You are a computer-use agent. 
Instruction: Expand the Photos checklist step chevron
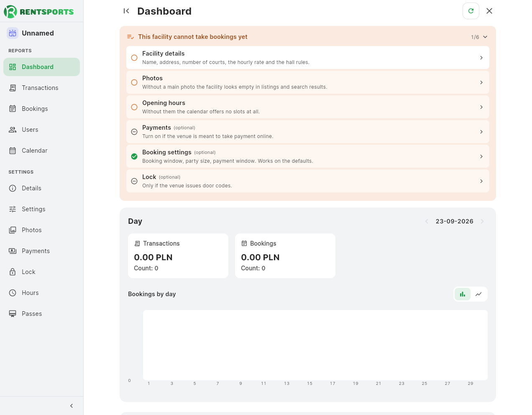tap(481, 82)
